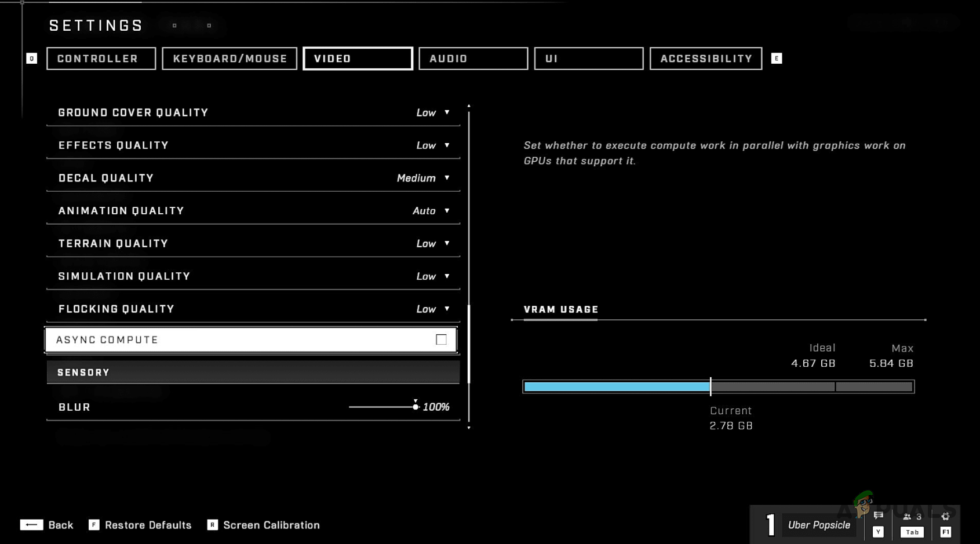This screenshot has width=980, height=544.
Task: Click the back arrow key icon
Action: [x=31, y=525]
